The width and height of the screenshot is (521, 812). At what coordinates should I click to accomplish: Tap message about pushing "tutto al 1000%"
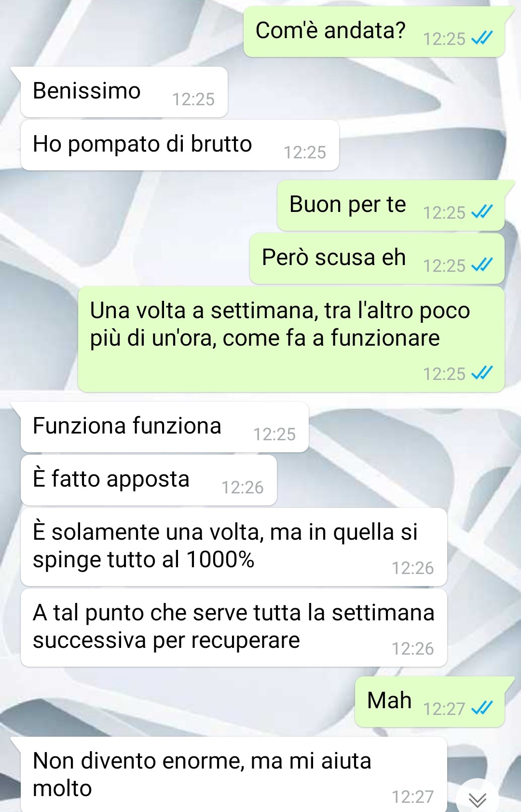[x=233, y=547]
